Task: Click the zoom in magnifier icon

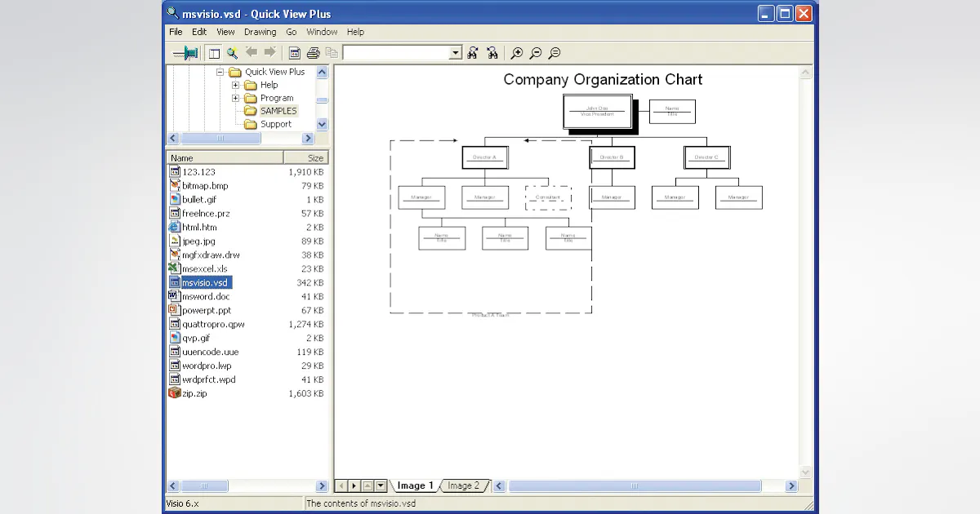Action: click(x=517, y=53)
